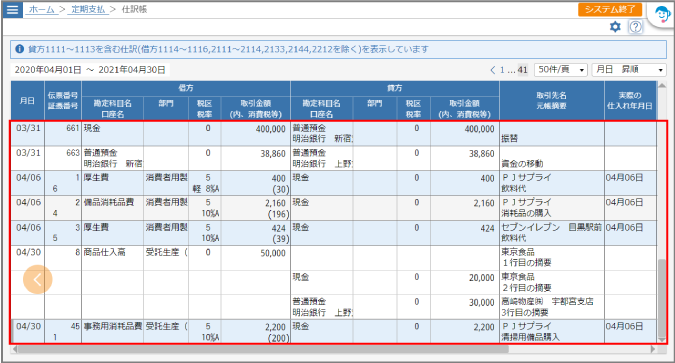Open the settings gear icon
The height and width of the screenshot is (363, 675).
(x=615, y=27)
